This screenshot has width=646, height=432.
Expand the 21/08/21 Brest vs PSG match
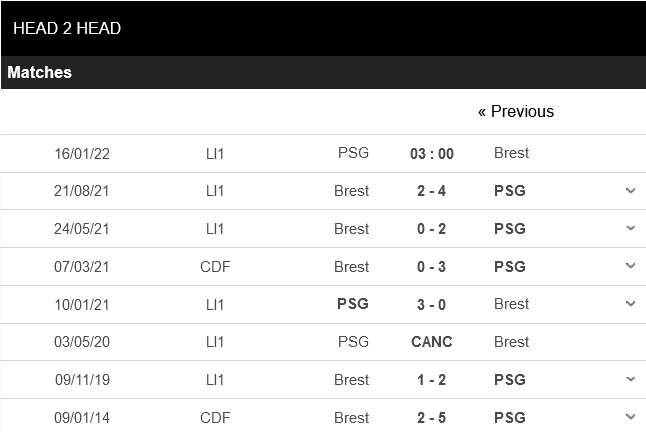click(x=630, y=190)
